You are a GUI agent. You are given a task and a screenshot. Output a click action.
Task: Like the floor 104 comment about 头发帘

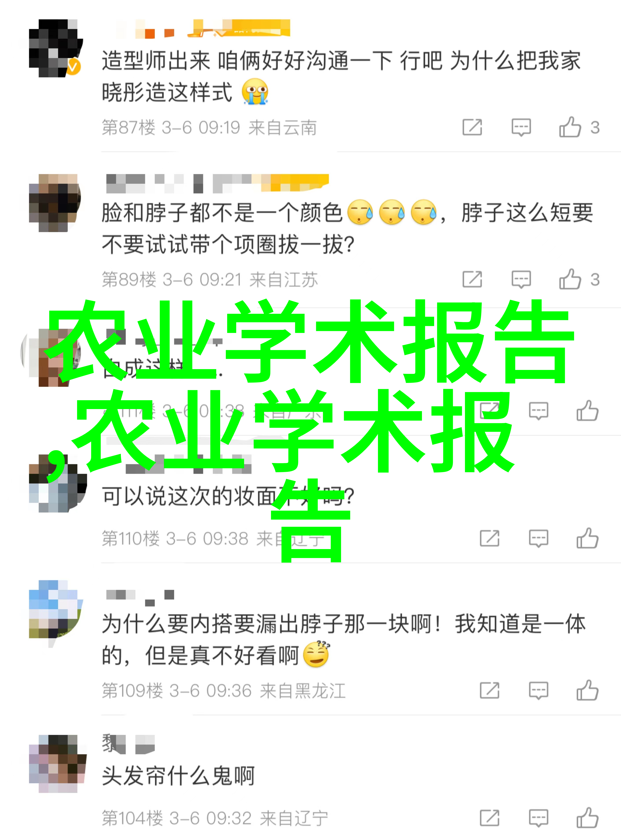[x=587, y=818]
